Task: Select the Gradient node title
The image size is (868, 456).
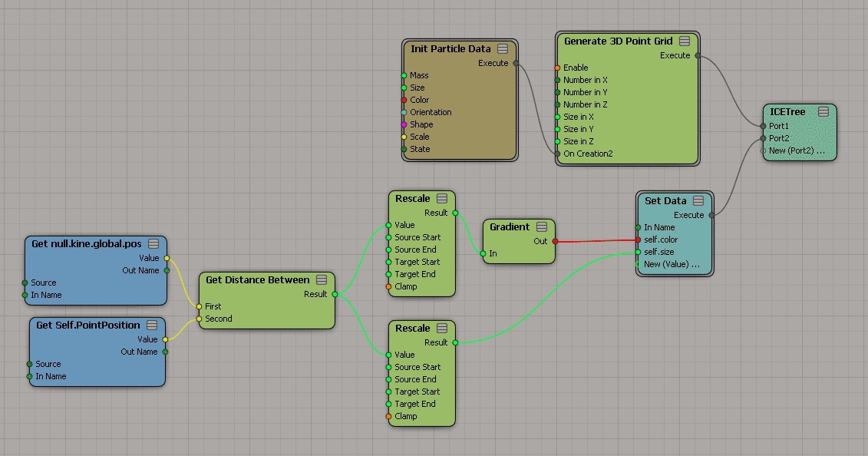Action: (x=510, y=227)
